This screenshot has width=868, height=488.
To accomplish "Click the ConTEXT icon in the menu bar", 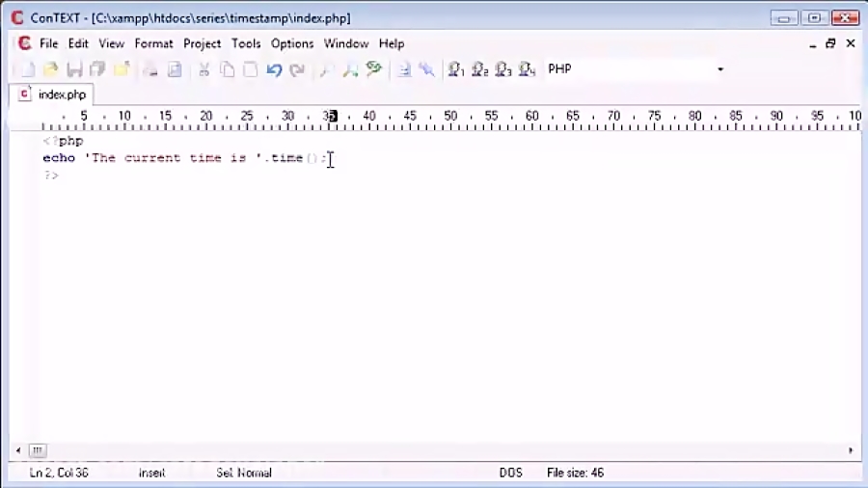I will coord(24,43).
